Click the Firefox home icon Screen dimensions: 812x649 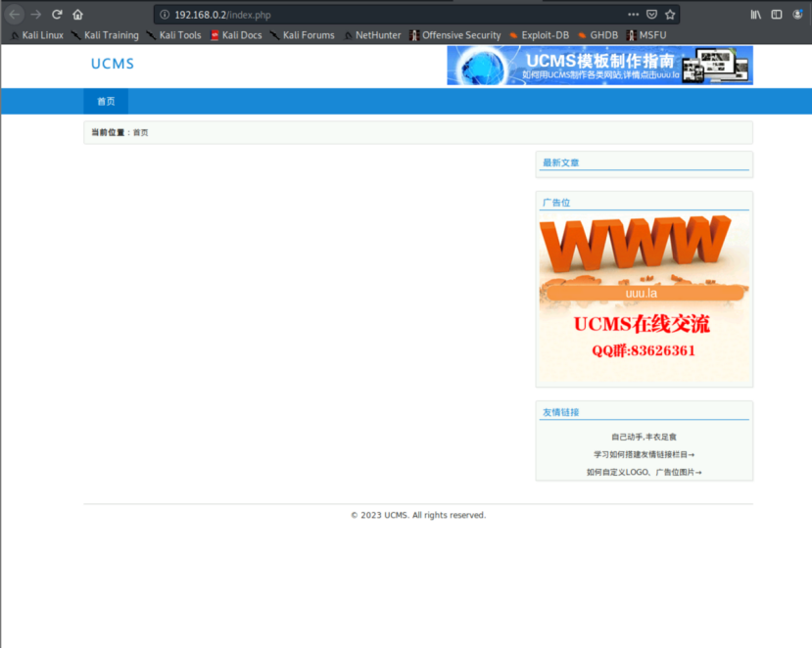pos(77,15)
